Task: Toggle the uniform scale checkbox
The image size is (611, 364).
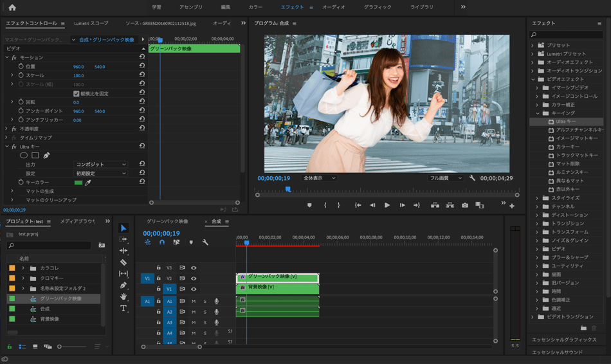Action: [x=76, y=94]
